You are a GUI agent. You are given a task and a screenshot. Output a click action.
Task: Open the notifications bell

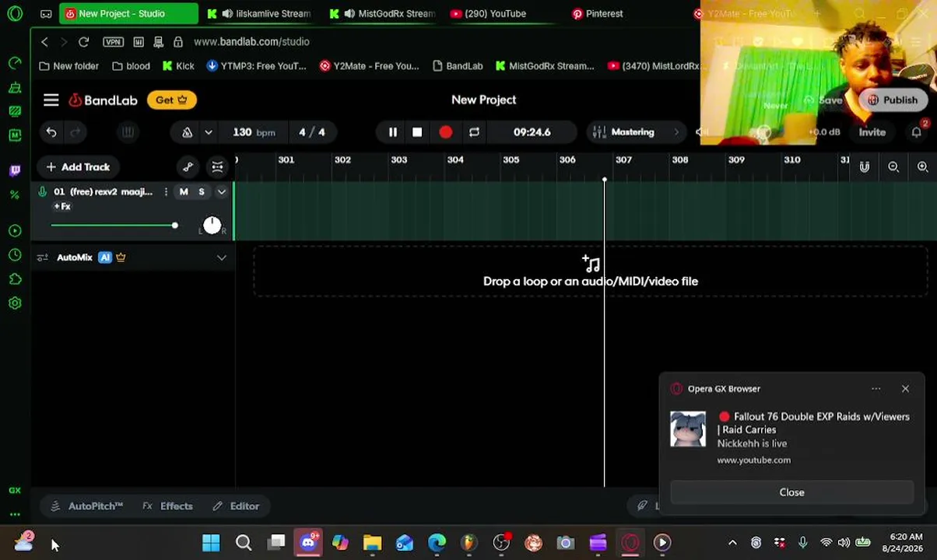[916, 132]
